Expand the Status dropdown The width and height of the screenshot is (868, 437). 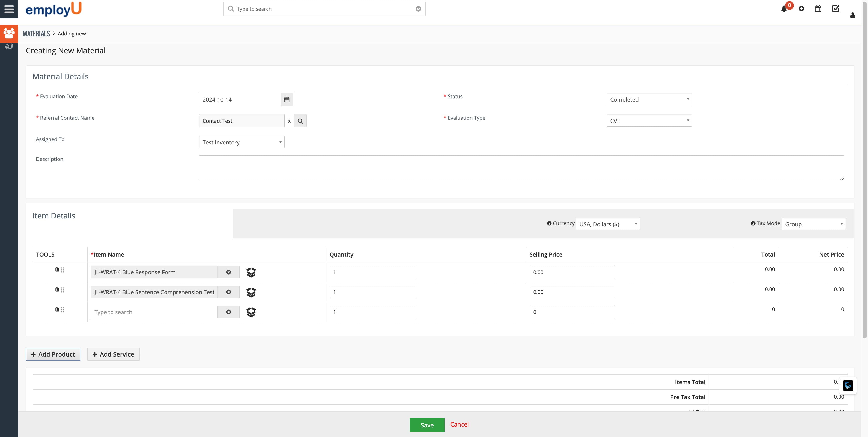coord(649,99)
